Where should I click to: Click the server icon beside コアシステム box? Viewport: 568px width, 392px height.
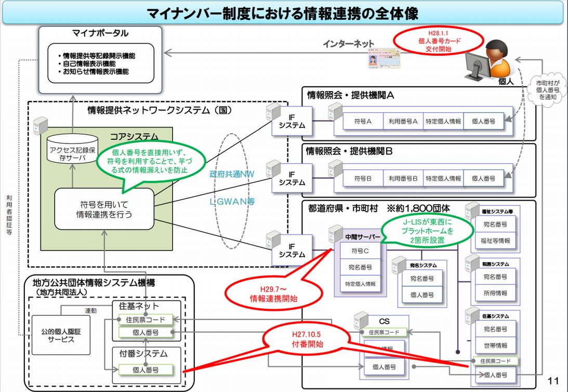click(x=40, y=126)
